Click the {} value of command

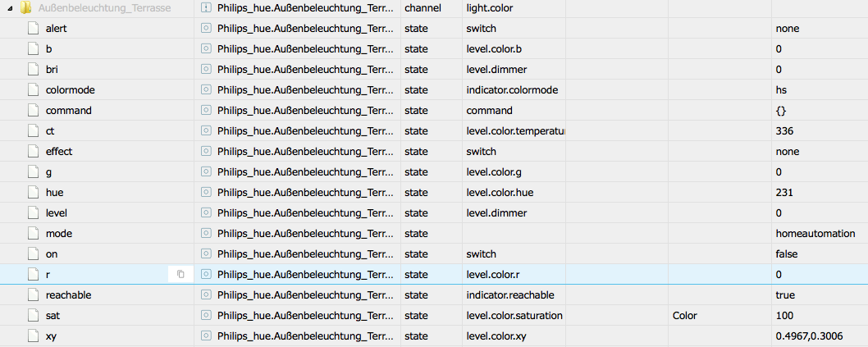(780, 110)
